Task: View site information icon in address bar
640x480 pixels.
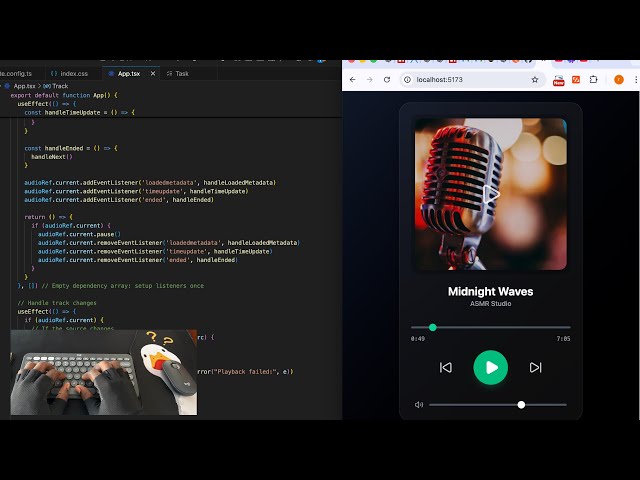Action: coord(407,80)
